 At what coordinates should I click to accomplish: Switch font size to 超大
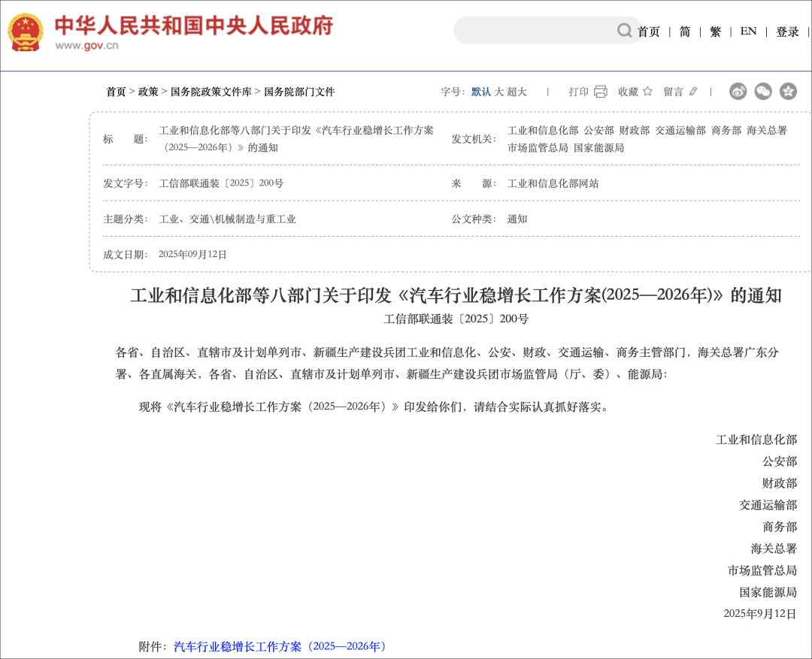point(518,91)
